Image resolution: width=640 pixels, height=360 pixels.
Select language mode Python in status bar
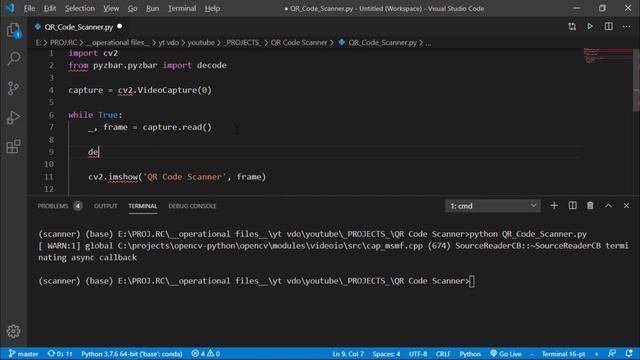[470, 354]
